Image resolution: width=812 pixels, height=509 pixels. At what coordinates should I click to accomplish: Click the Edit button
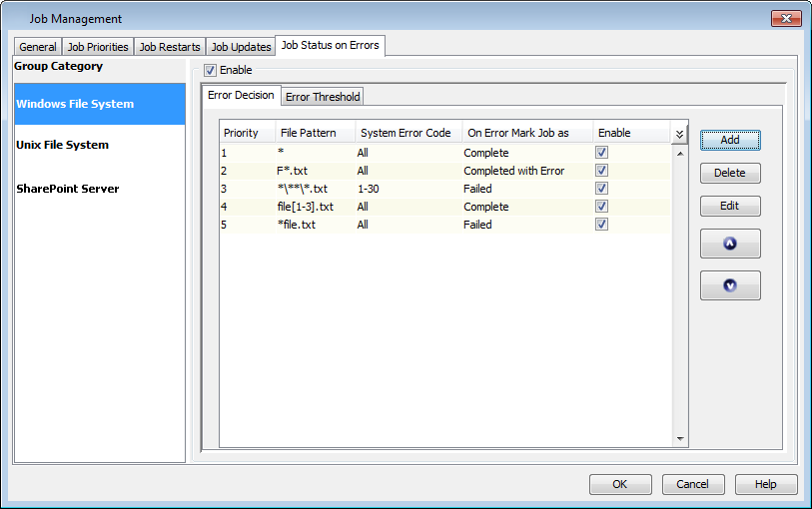pyautogui.click(x=730, y=206)
